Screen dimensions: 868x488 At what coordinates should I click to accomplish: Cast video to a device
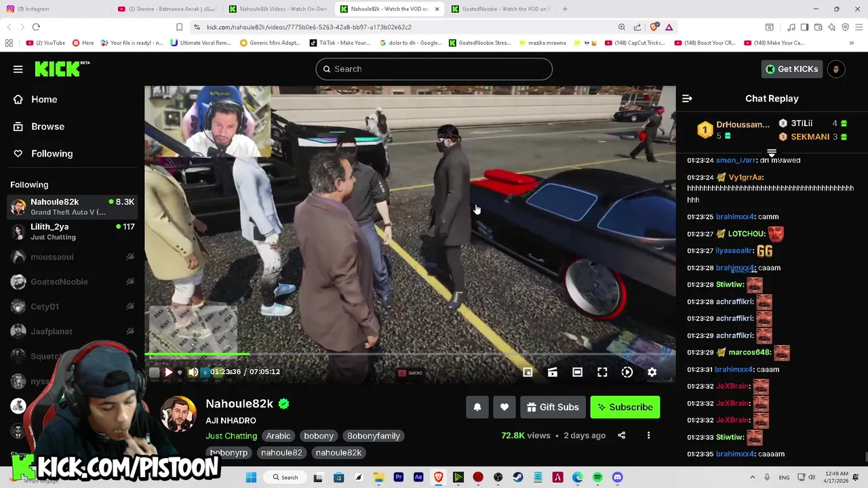pyautogui.click(x=553, y=372)
